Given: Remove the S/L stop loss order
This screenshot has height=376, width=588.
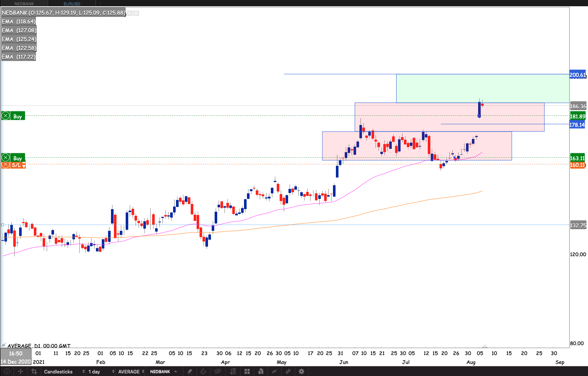Looking at the screenshot, I should pos(6,165).
